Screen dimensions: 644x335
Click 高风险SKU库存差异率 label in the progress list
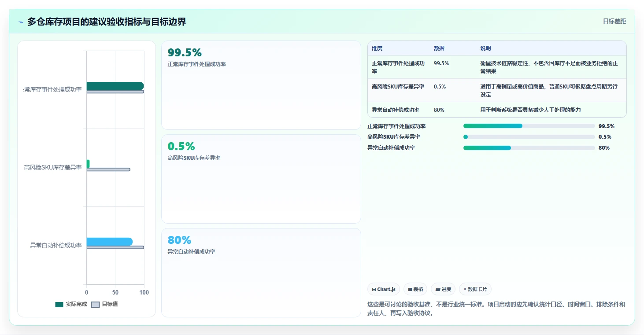pos(394,137)
